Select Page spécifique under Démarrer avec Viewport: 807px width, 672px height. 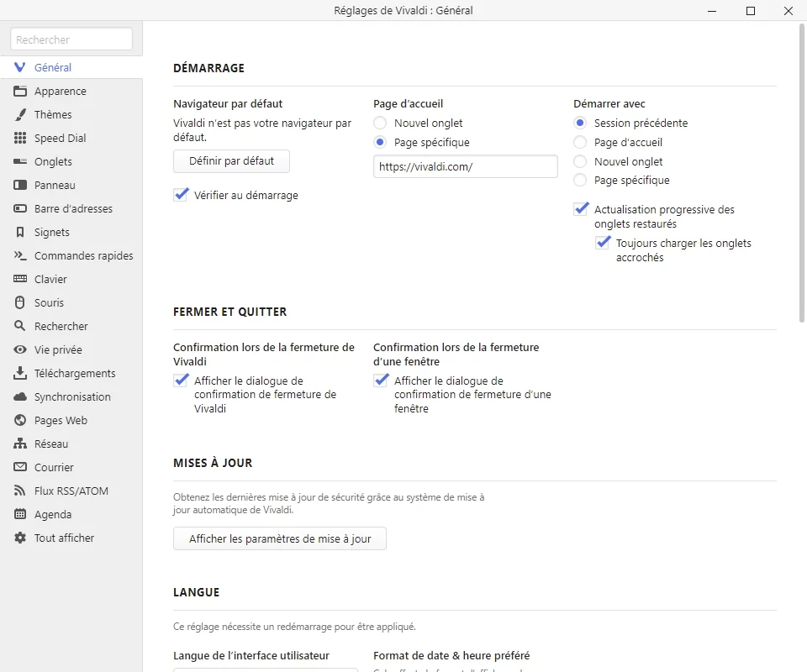(580, 180)
